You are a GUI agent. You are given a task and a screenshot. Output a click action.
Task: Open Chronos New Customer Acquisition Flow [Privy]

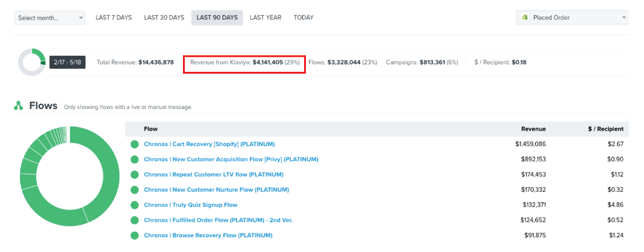(231, 159)
